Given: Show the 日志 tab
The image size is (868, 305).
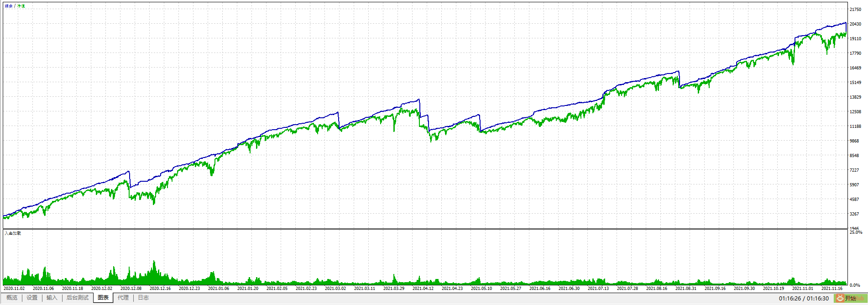Looking at the screenshot, I should click(143, 298).
